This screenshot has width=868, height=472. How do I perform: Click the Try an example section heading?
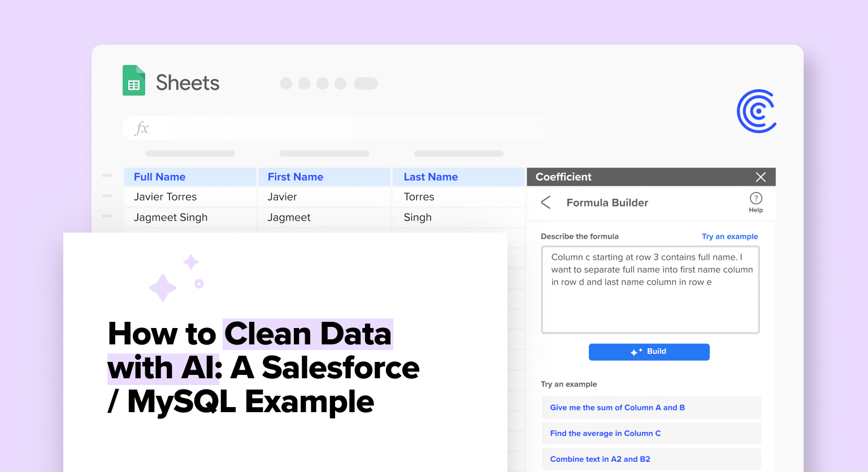[x=568, y=384]
